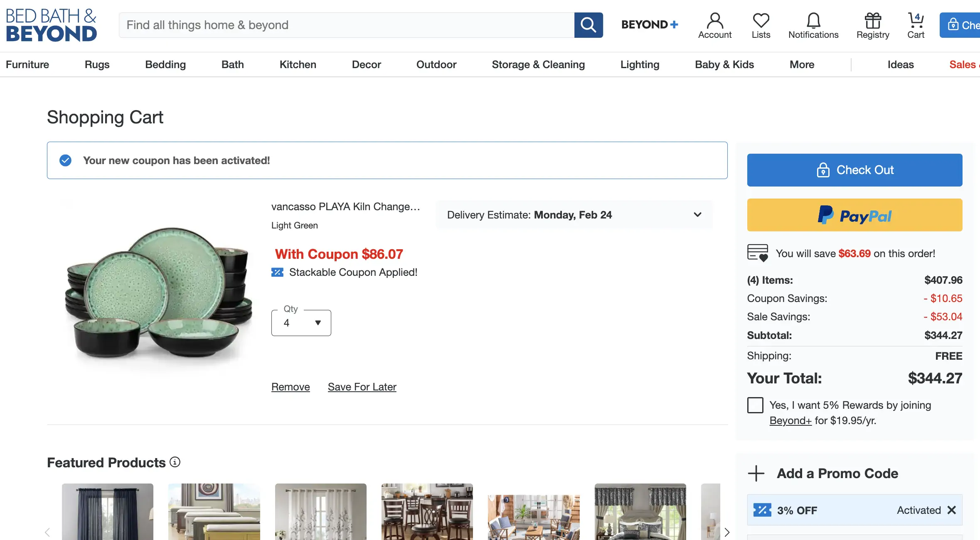The height and width of the screenshot is (540, 980).
Task: Click the blue Check Out button
Action: [854, 170]
